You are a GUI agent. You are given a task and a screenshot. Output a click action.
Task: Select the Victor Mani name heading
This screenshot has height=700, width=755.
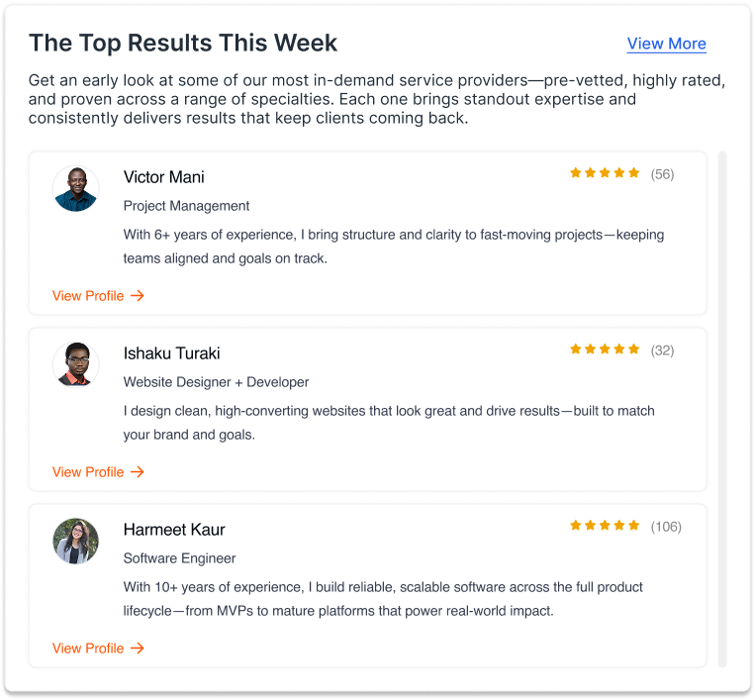pyautogui.click(x=164, y=177)
